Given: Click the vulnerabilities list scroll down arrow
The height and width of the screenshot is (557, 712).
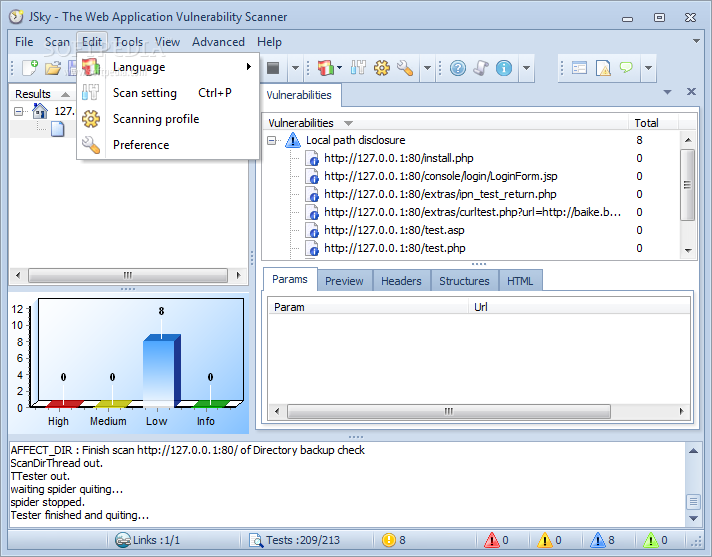Looking at the screenshot, I should pyautogui.click(x=688, y=251).
